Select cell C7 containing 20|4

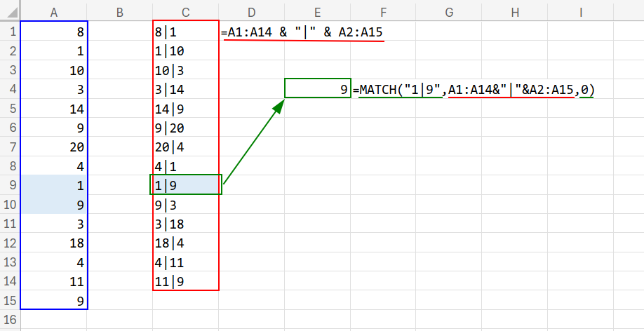click(186, 147)
